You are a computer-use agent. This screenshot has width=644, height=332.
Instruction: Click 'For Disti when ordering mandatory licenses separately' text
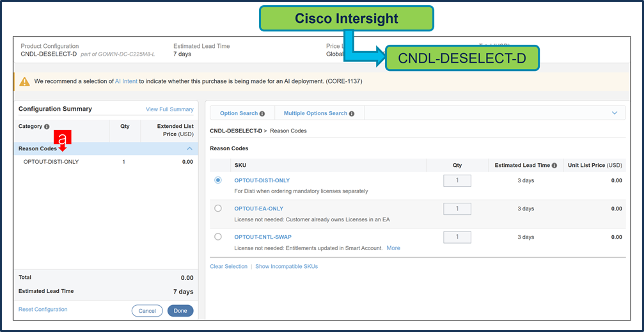click(301, 191)
